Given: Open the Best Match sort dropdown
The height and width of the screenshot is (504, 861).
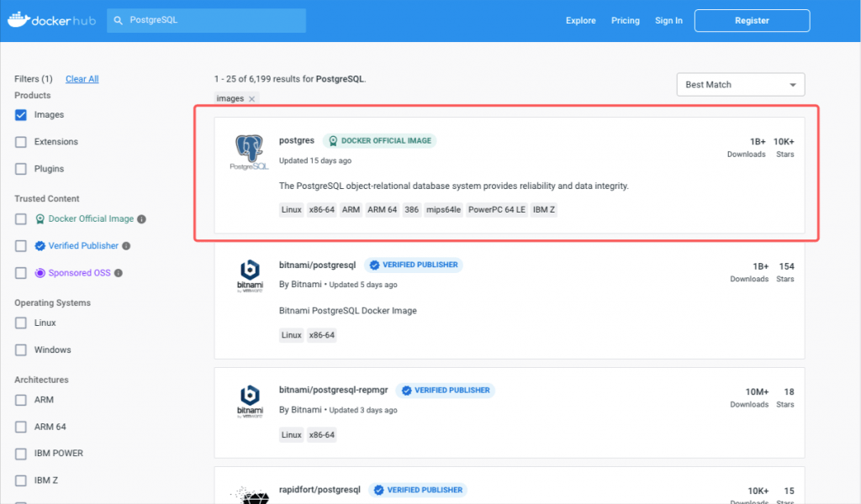Looking at the screenshot, I should coord(740,85).
